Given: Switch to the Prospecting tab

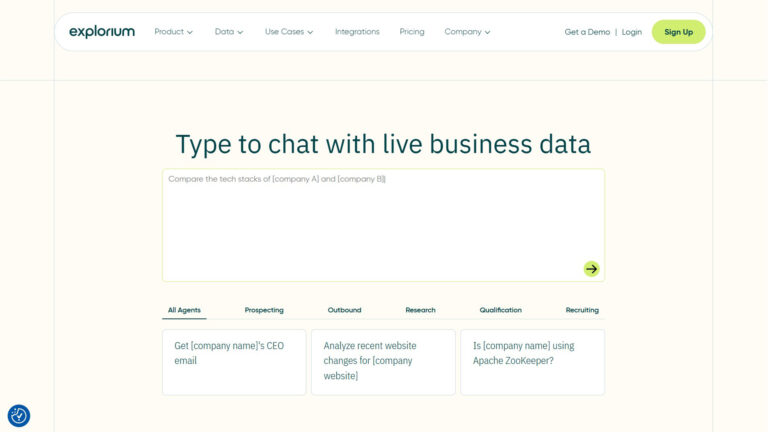Looking at the screenshot, I should click(264, 310).
